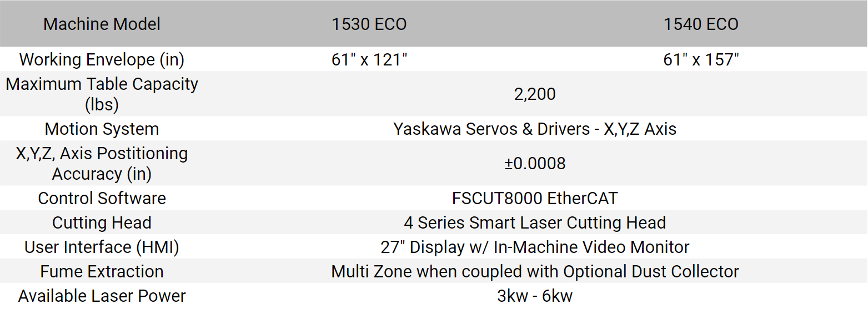Viewport: 868px width, 309px height.
Task: Click the Machine Model header cell
Action: 102,24
